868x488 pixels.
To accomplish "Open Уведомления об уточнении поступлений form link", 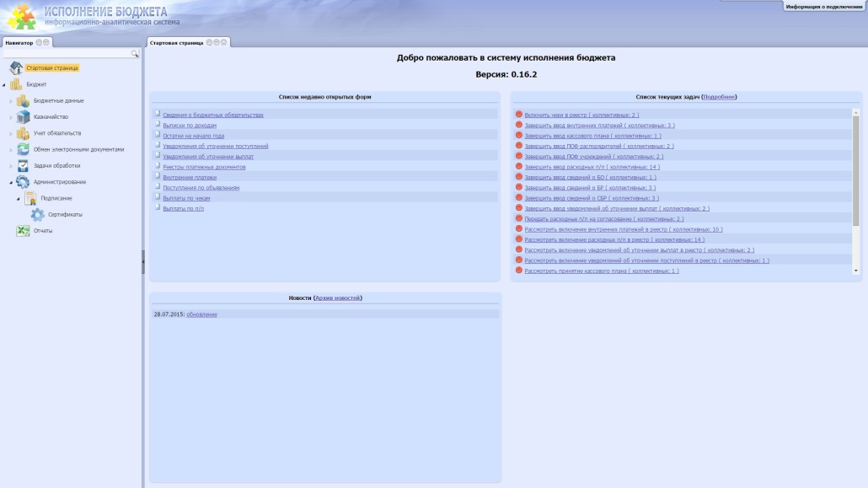I will point(216,147).
